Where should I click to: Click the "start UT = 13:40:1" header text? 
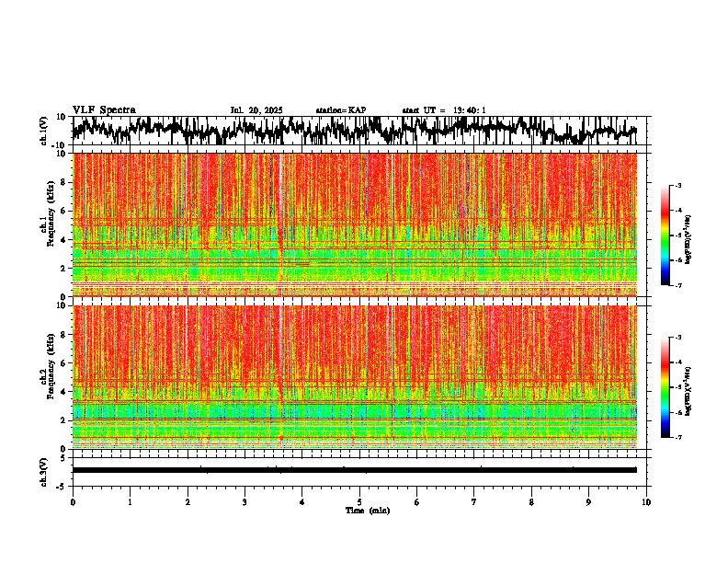444,110
